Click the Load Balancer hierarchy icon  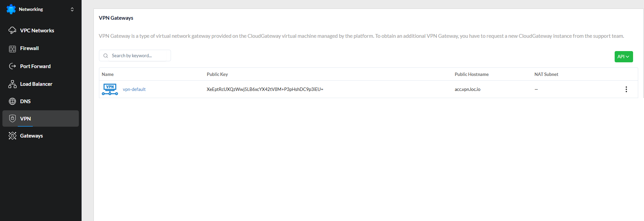coord(12,84)
